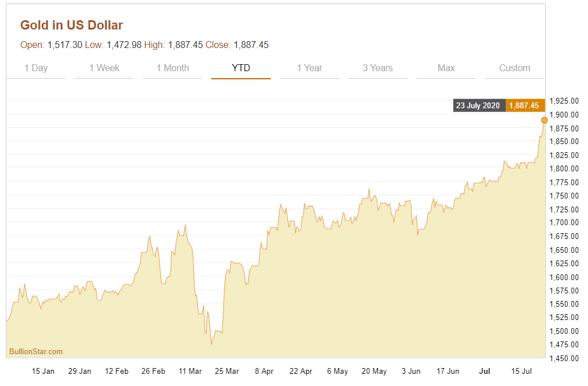Image resolution: width=588 pixels, height=386 pixels.
Task: Click the 25 Mar axis label
Action: [x=227, y=371]
